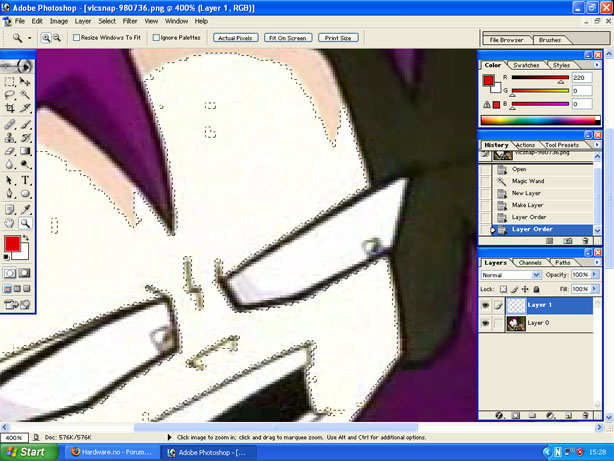Hide Layer 0 visibility eye
This screenshot has width=614, height=461.
(x=486, y=323)
